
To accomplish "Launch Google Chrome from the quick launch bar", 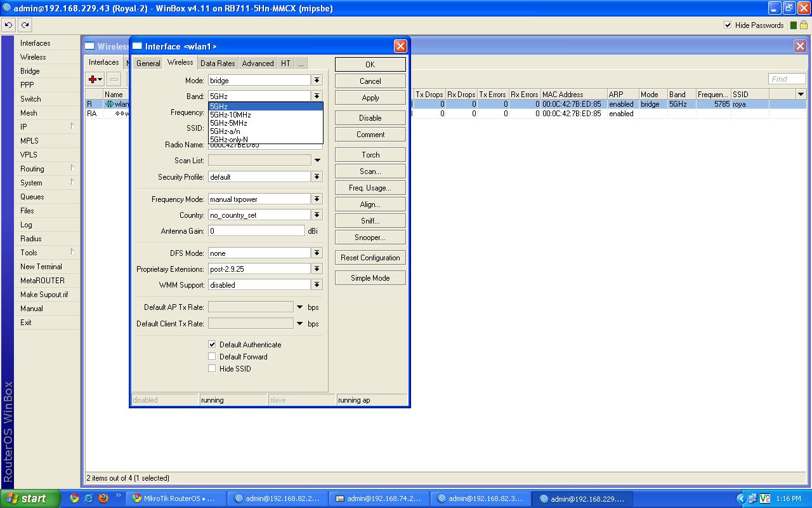I will (x=74, y=498).
